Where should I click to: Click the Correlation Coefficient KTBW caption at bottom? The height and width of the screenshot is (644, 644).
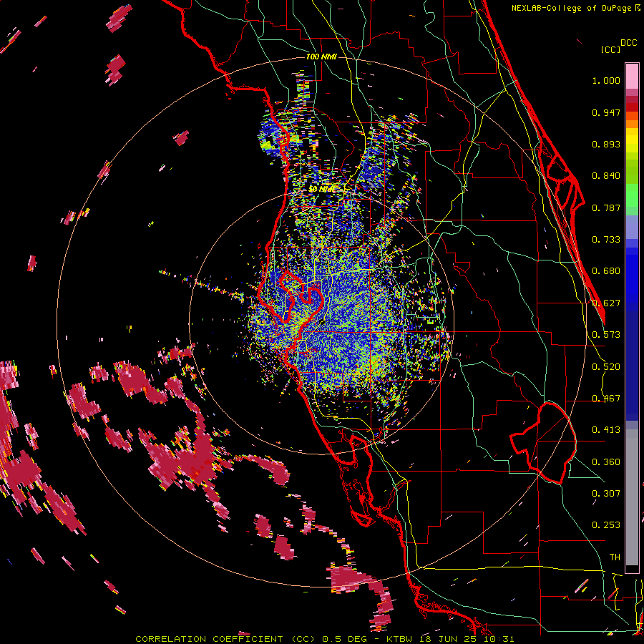coord(324,639)
